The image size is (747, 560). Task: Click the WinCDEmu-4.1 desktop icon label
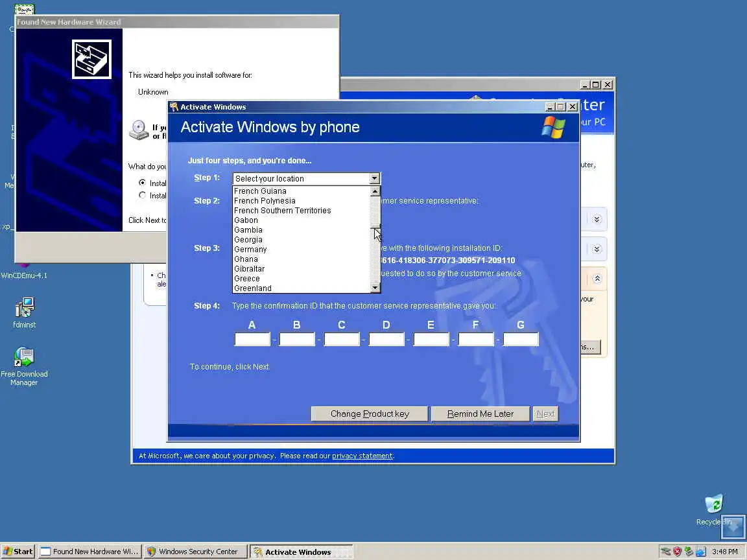[24, 275]
